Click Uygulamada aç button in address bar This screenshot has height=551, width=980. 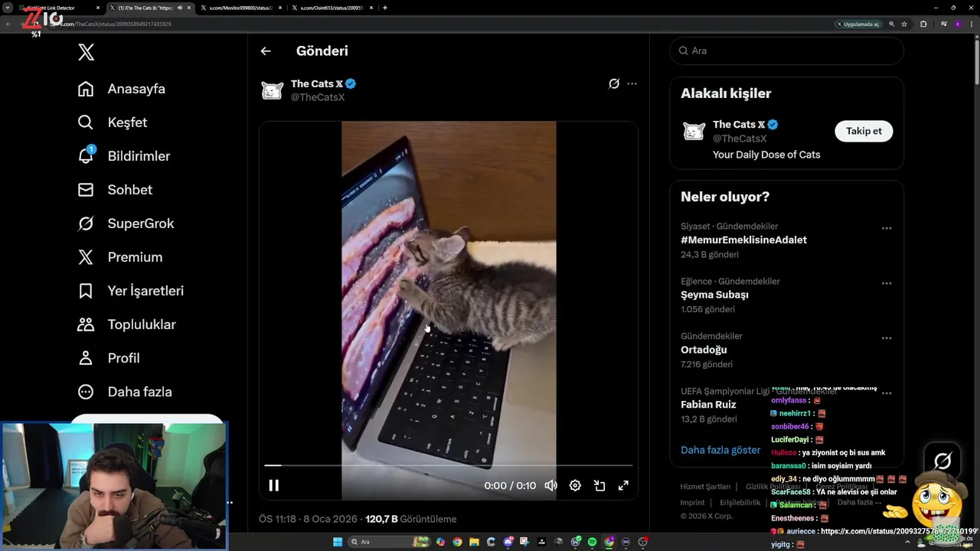[x=857, y=24]
